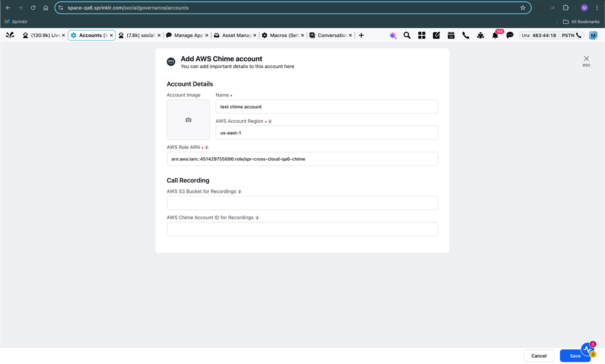Open the browser extensions puzzle icon
The width and height of the screenshot is (605, 364).
coord(566,8)
